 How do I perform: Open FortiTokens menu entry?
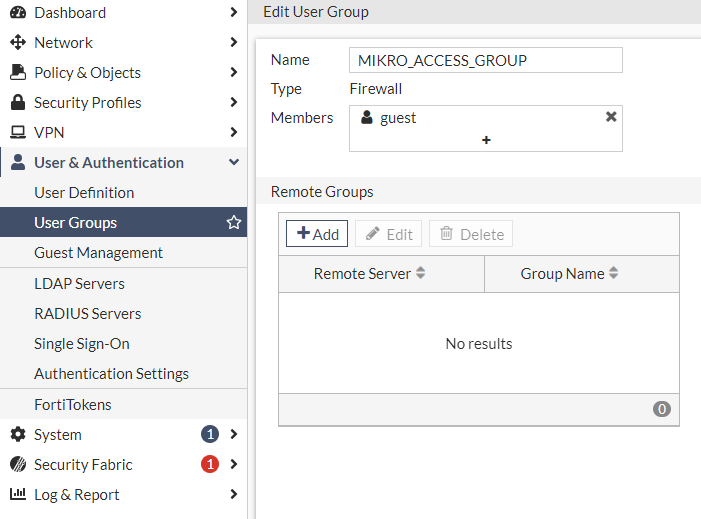coord(73,405)
